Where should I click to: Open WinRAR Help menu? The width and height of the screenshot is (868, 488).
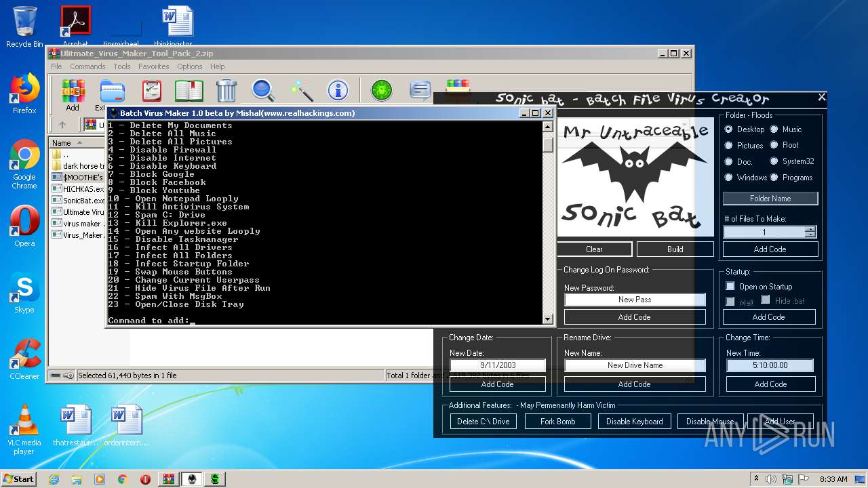click(217, 66)
